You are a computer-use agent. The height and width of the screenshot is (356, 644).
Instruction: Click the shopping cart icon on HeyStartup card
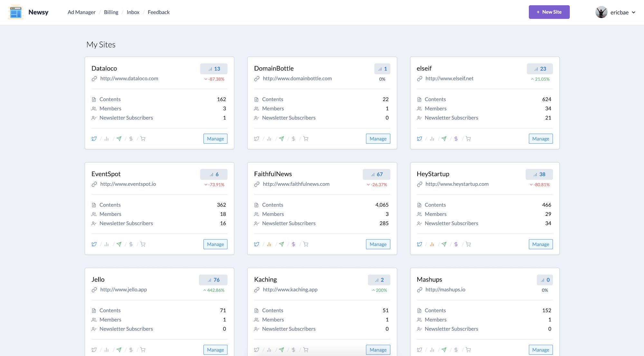click(468, 244)
